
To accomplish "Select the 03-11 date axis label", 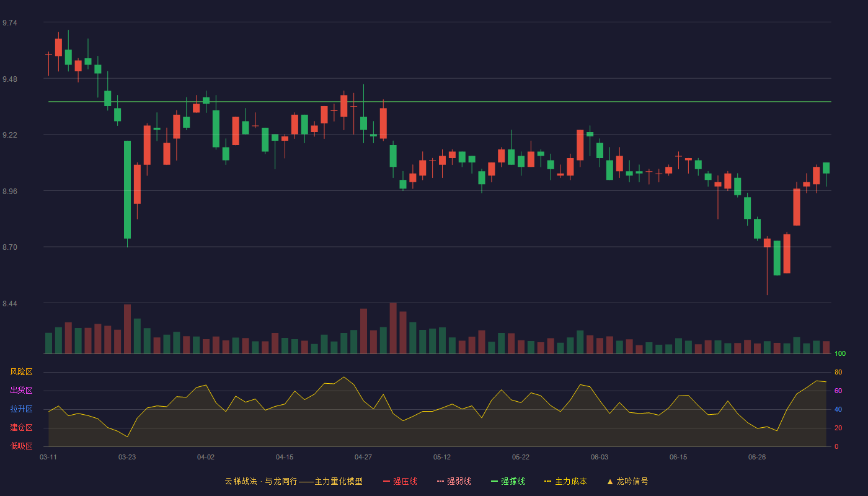I will [48, 457].
